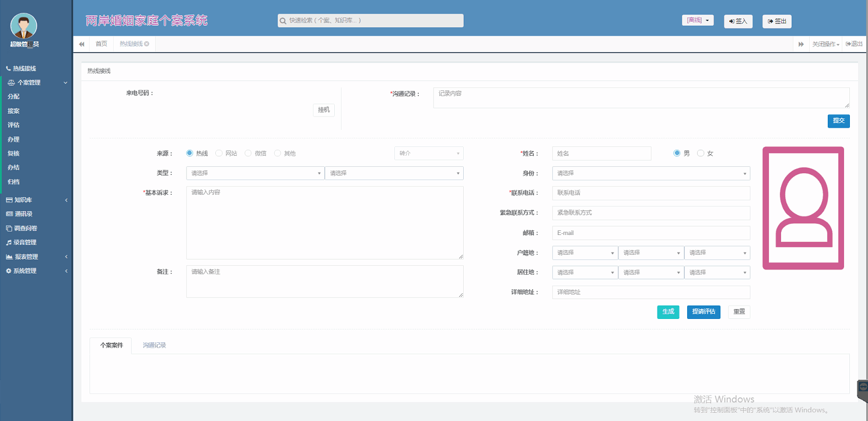This screenshot has width=868, height=421.
Task: Click the pink profile photo placeholder
Action: click(x=803, y=208)
